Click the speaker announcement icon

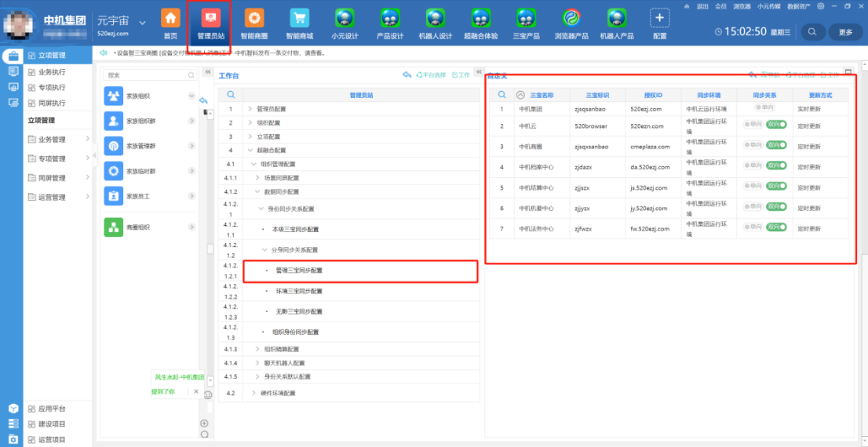[102, 53]
